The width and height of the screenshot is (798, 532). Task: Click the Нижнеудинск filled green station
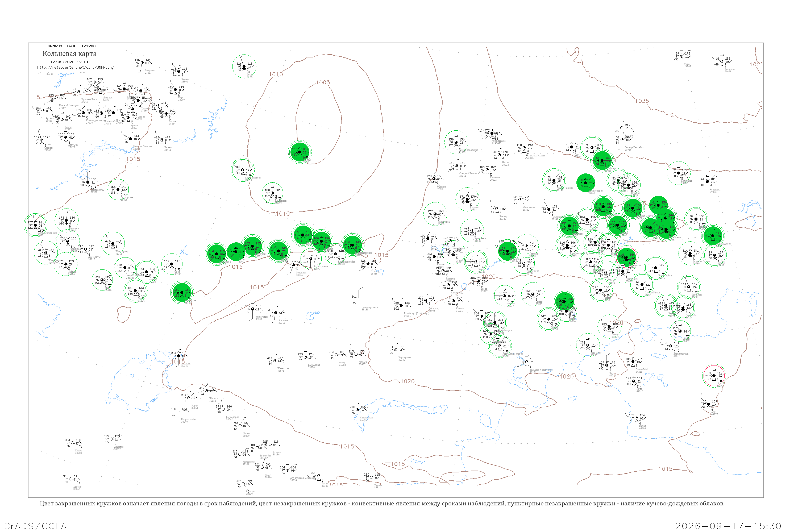tap(713, 236)
